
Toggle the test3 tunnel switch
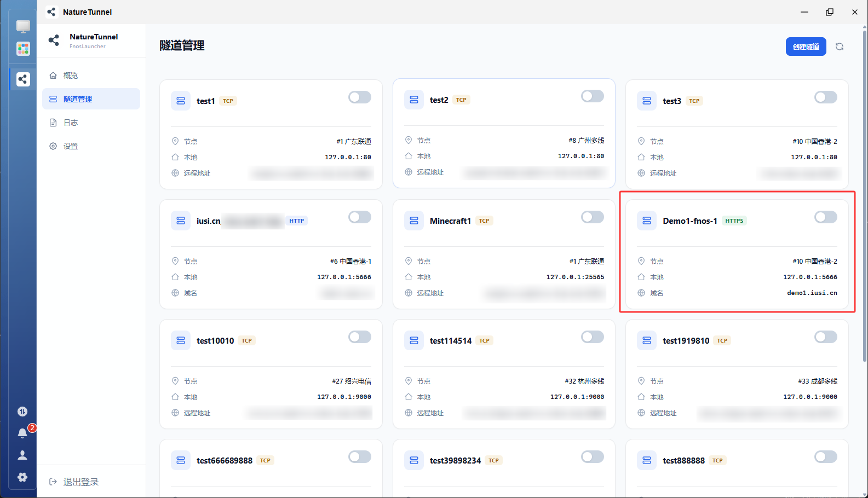pos(826,97)
